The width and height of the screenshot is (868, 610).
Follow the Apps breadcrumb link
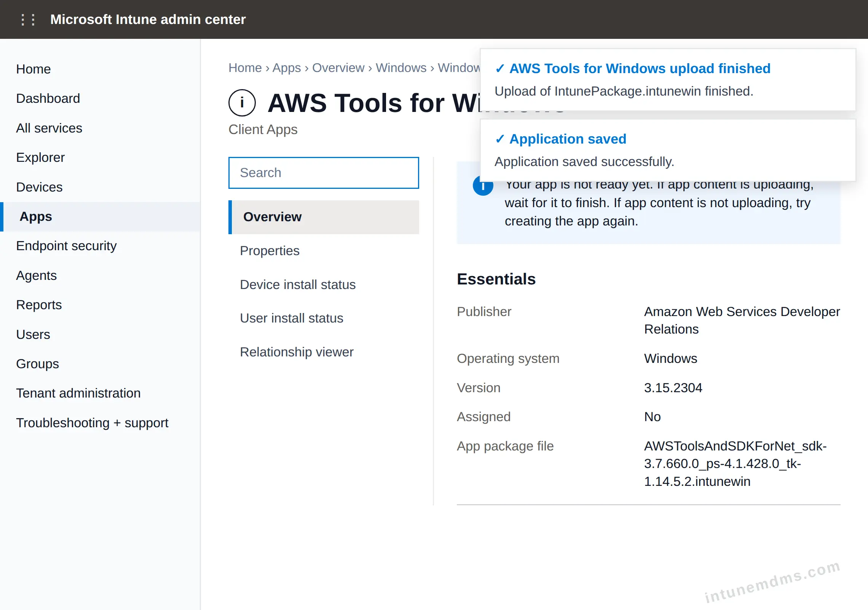pos(287,68)
